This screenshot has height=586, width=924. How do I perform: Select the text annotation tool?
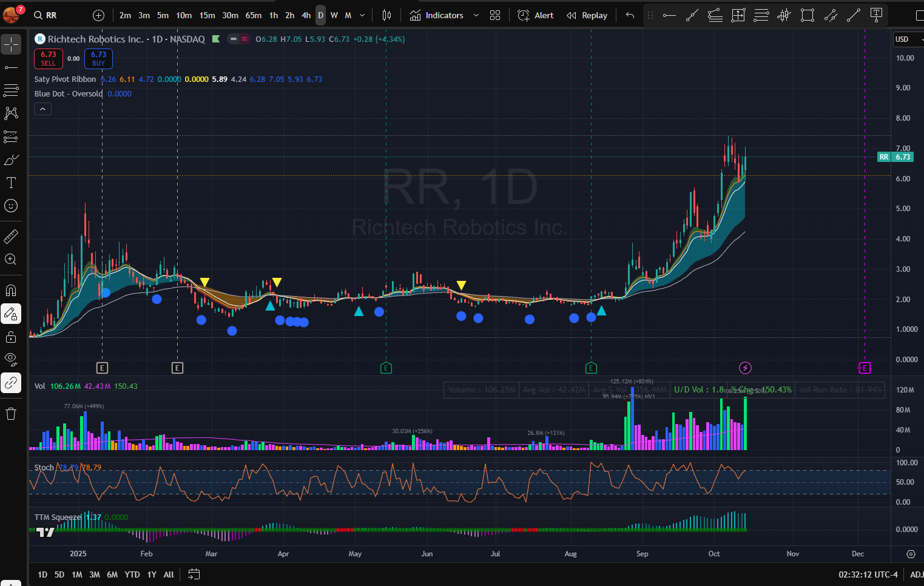11,183
